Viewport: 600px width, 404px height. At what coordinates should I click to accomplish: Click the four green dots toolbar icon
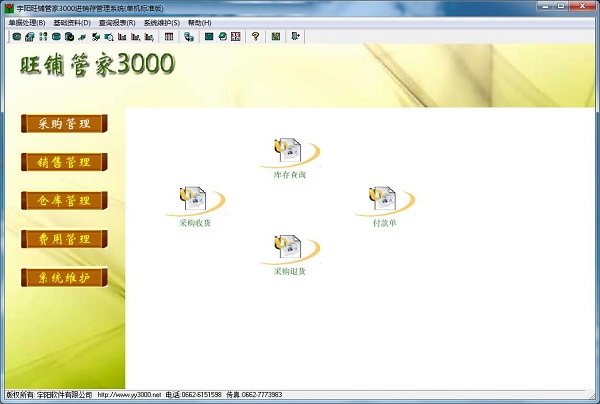pyautogui.click(x=43, y=37)
